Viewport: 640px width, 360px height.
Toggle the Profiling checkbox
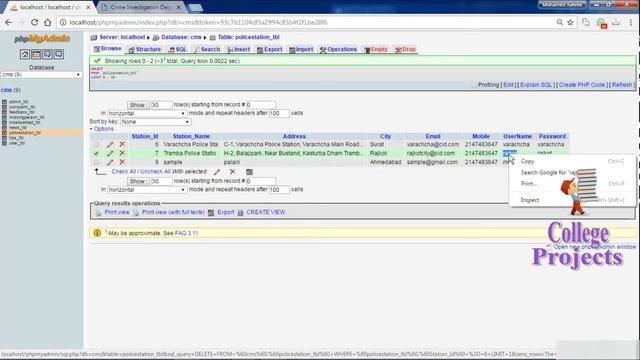(474, 85)
